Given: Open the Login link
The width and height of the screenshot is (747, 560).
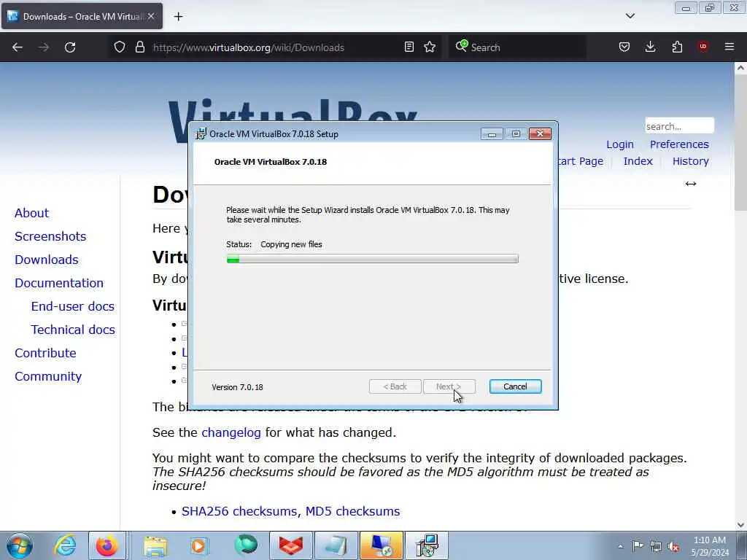Looking at the screenshot, I should point(620,144).
